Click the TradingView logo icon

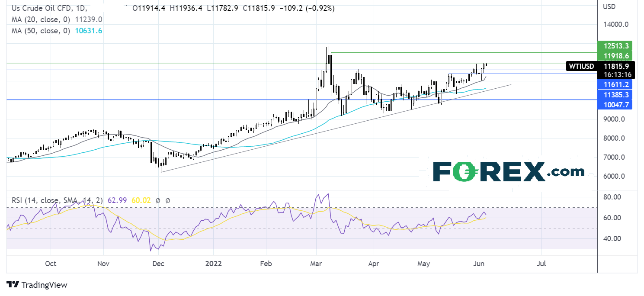[13, 285]
